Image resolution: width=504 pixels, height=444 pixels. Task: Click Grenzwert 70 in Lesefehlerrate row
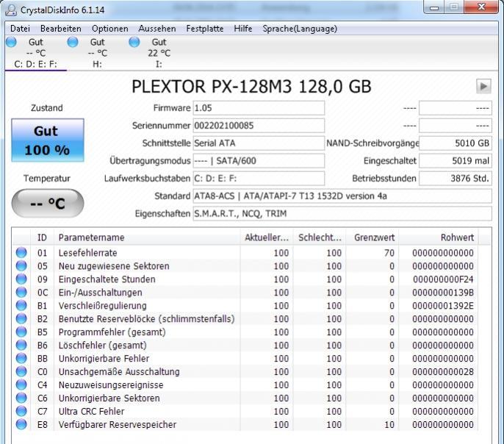tap(389, 253)
